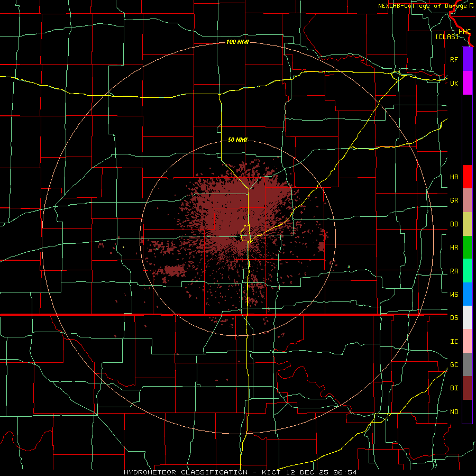The width and height of the screenshot is (476, 476).
Task: Click the white DS color swatch
Action: pos(467,317)
